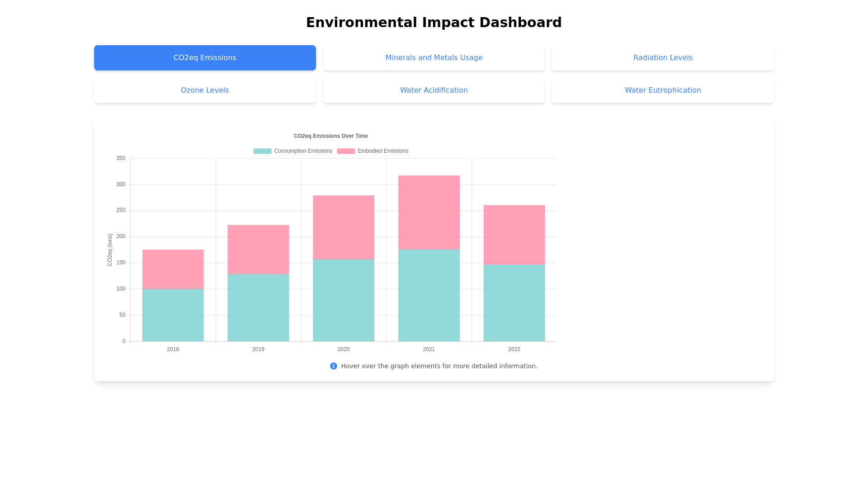Click the Consumption Emissions legend label
Image resolution: width=868 pixels, height=488 pixels.
[303, 151]
